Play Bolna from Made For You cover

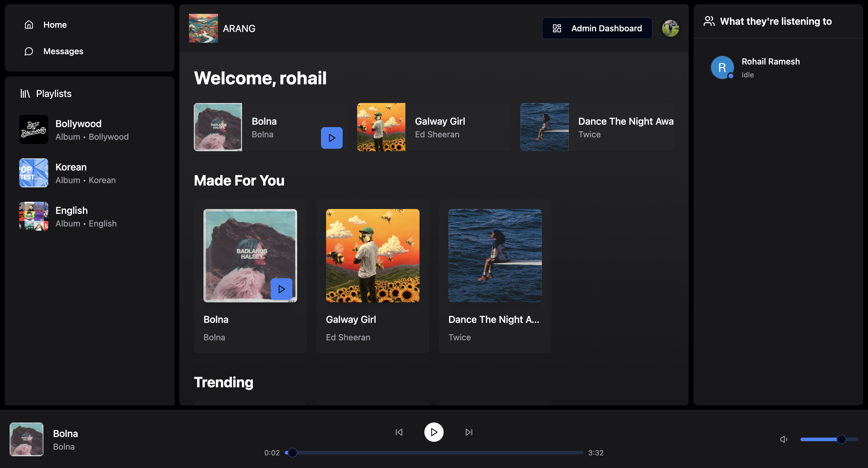coord(281,289)
